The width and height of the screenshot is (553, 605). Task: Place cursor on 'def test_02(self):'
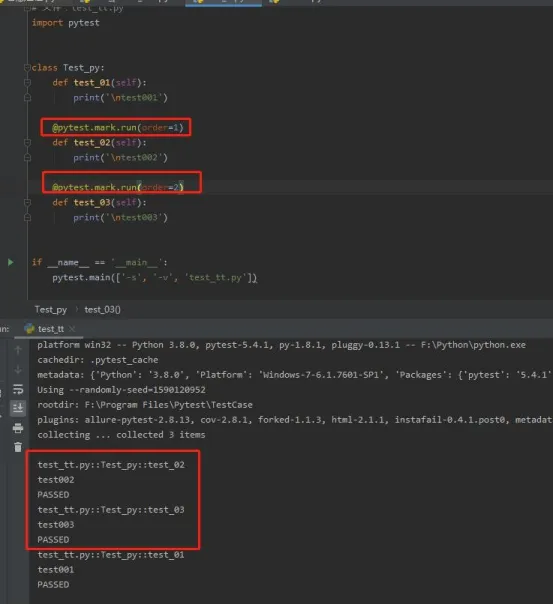click(99, 143)
